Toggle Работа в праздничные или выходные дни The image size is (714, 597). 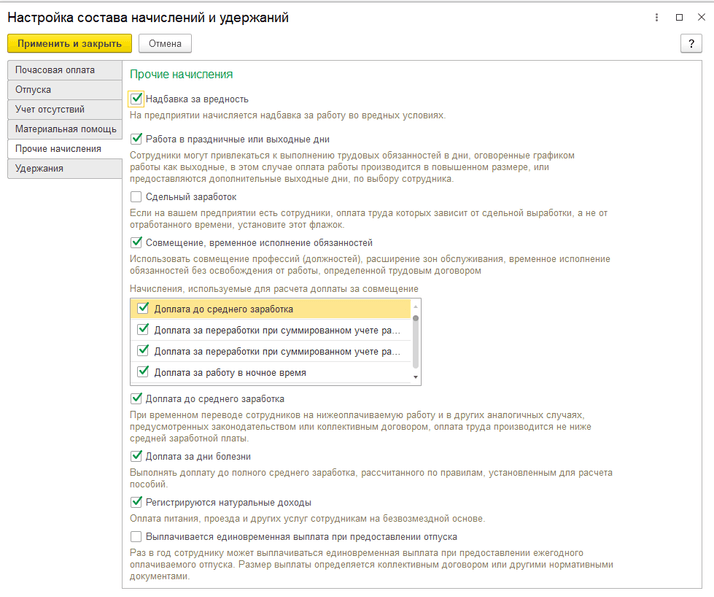136,138
